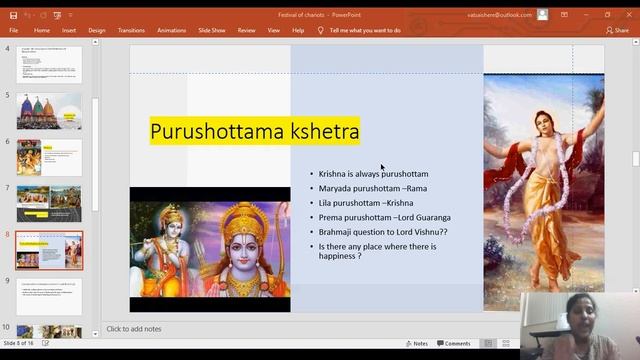
Task: Click the 'Krishna is always purushottam' bullet
Action: (373, 174)
